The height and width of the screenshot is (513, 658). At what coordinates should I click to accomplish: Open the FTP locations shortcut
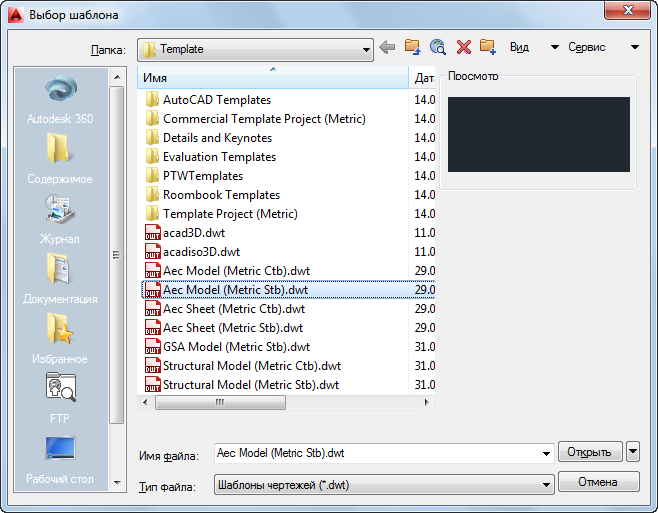point(60,399)
